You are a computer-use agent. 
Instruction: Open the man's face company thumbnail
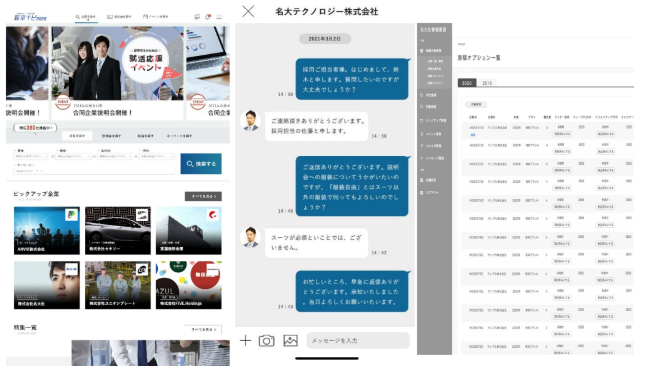(47, 285)
